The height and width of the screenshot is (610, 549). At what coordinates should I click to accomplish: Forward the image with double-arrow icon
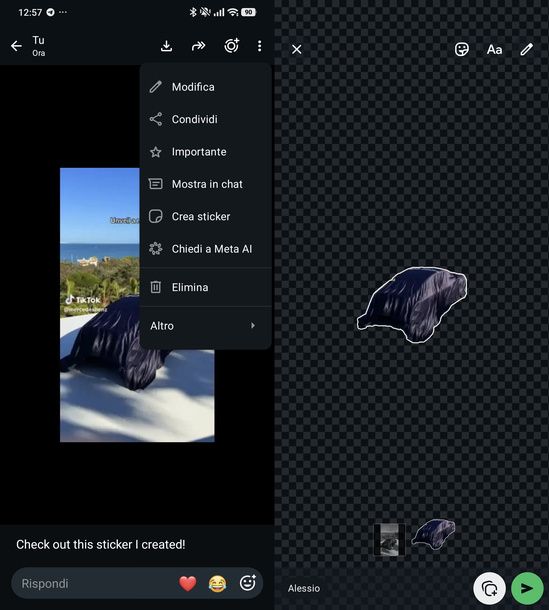click(198, 46)
